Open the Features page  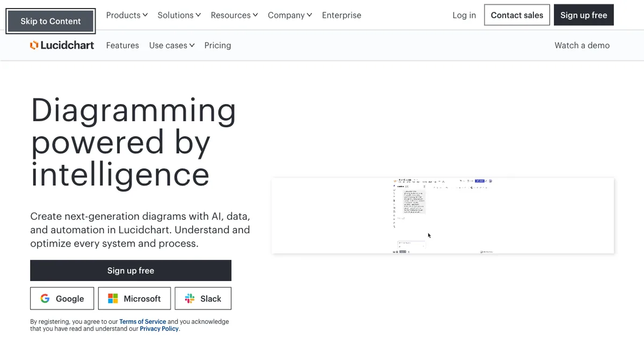(x=122, y=46)
